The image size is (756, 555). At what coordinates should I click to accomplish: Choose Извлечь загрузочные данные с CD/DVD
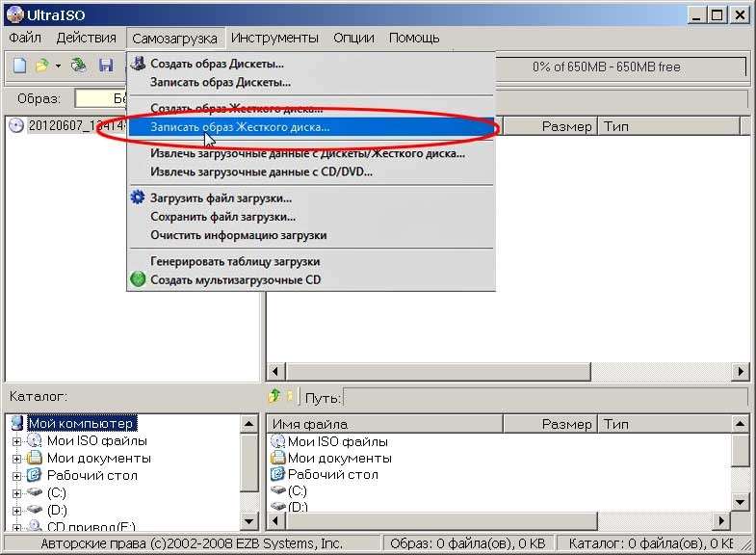311,172
